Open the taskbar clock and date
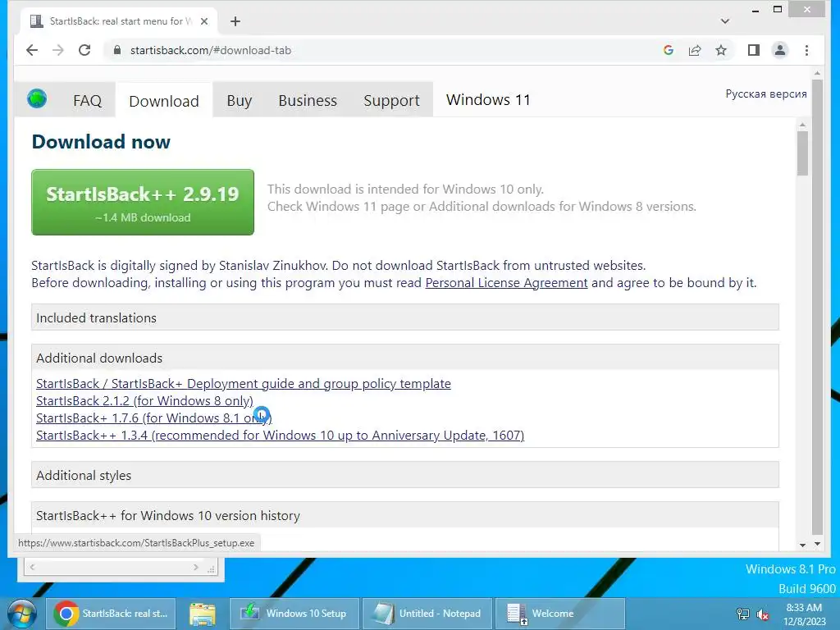 (804, 614)
